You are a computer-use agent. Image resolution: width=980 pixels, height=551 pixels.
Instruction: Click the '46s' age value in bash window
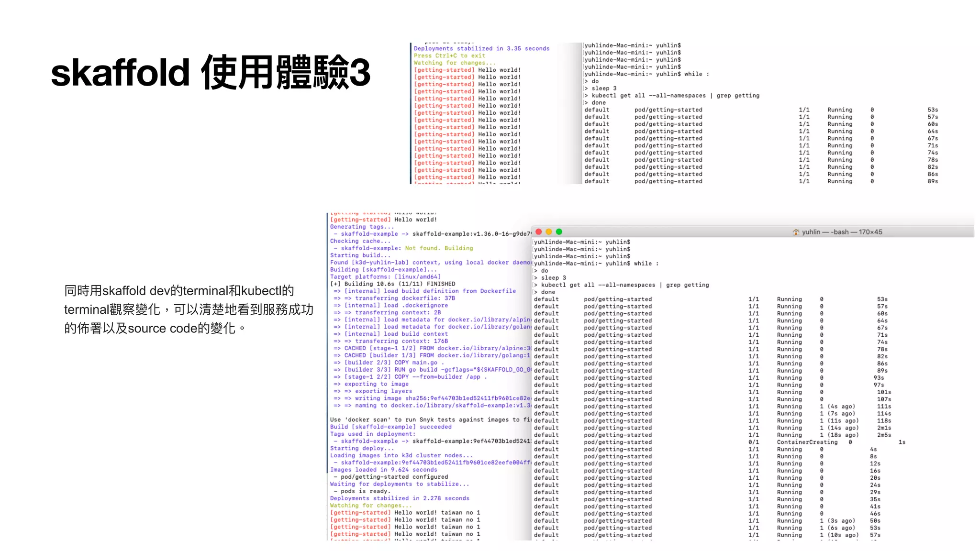coord(875,514)
